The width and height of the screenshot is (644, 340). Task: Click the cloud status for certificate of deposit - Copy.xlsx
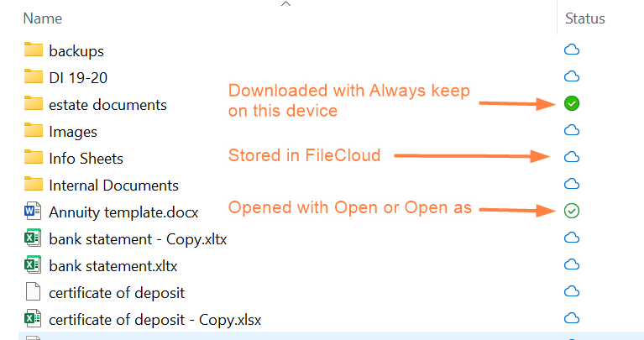[x=572, y=319]
